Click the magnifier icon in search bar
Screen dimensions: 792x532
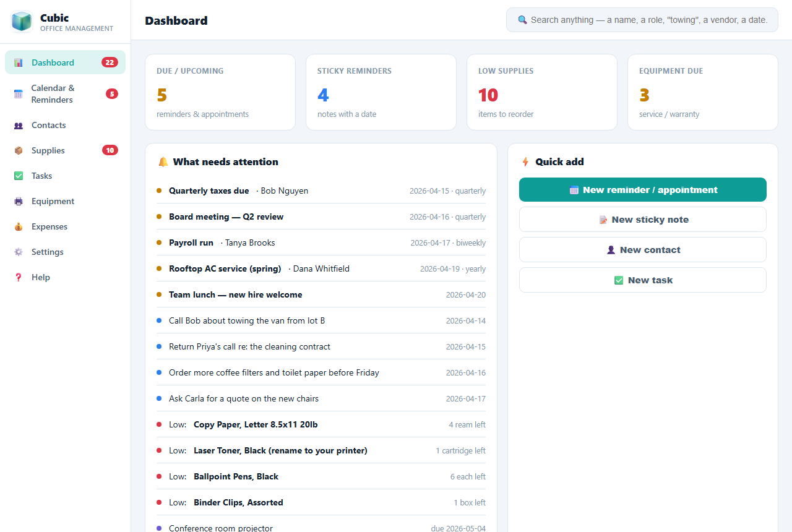(523, 20)
